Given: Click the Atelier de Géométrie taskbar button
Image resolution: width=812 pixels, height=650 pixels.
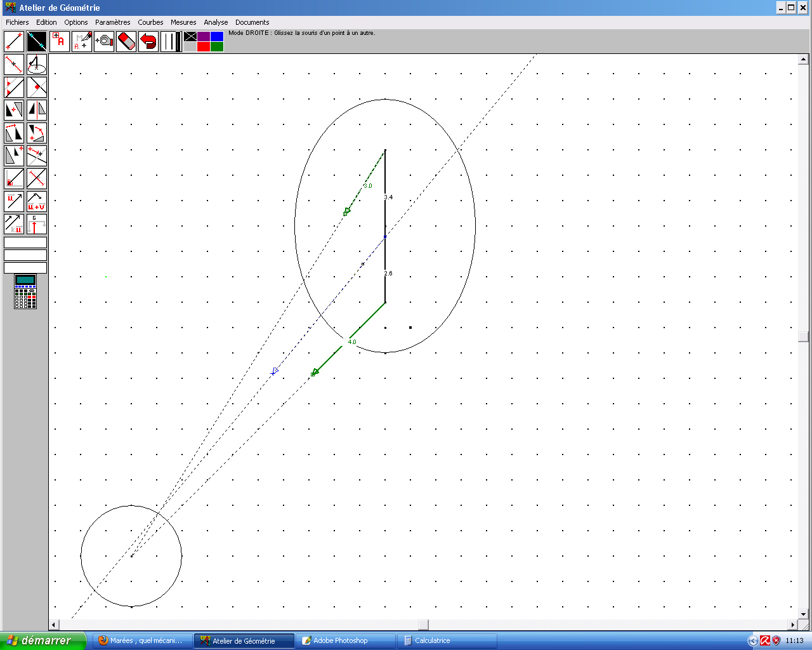Looking at the screenshot, I should 244,640.
